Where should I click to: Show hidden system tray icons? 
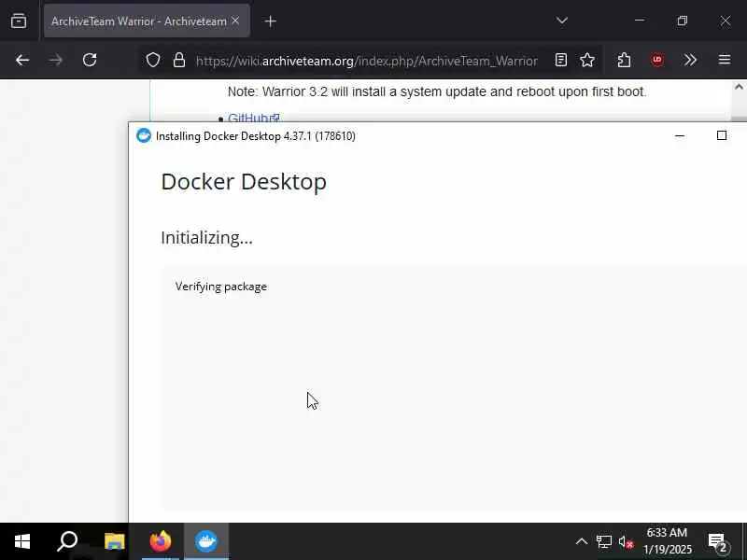coord(582,541)
